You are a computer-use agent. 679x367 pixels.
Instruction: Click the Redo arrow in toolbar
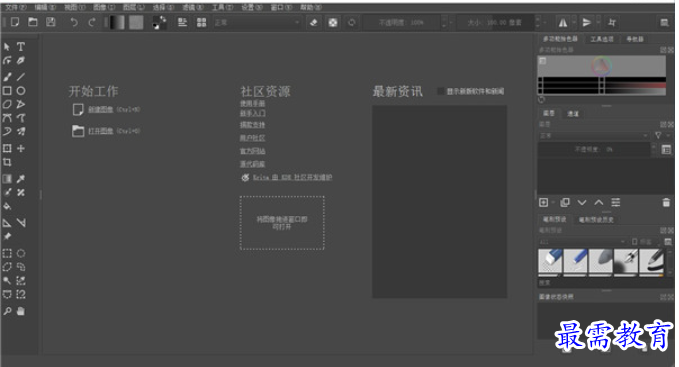(x=92, y=22)
